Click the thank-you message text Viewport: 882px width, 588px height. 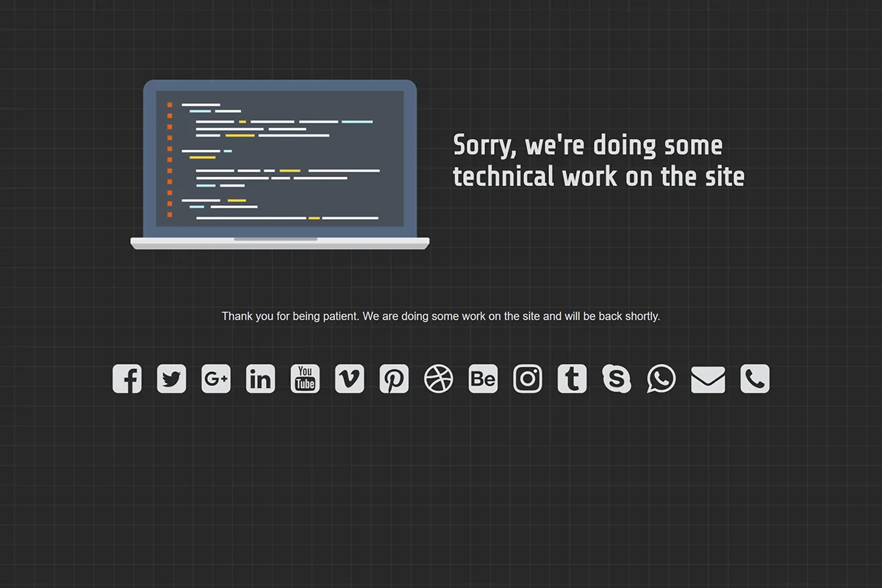[x=441, y=316]
